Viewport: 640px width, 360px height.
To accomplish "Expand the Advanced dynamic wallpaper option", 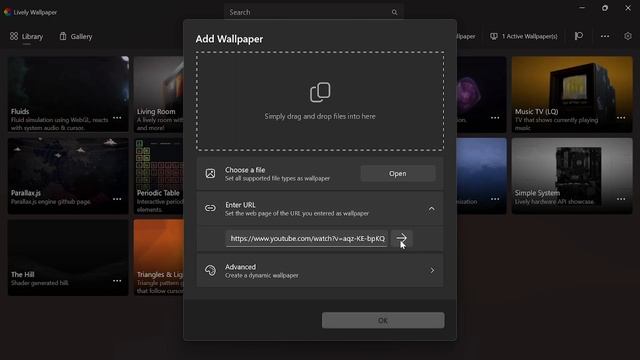I will click(x=320, y=270).
